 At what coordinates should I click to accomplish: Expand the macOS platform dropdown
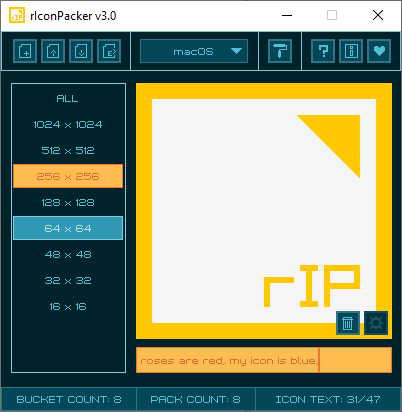[x=194, y=51]
